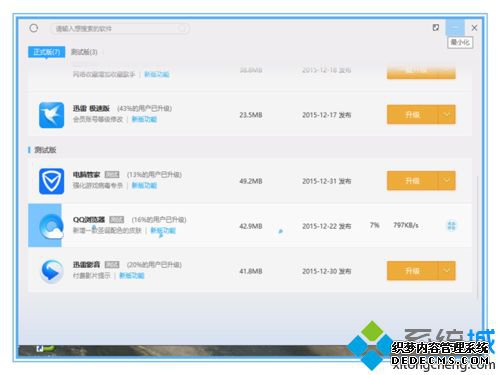Pause the QQ浏览器 download via the blue icon
This screenshot has width=500, height=375.
click(451, 226)
